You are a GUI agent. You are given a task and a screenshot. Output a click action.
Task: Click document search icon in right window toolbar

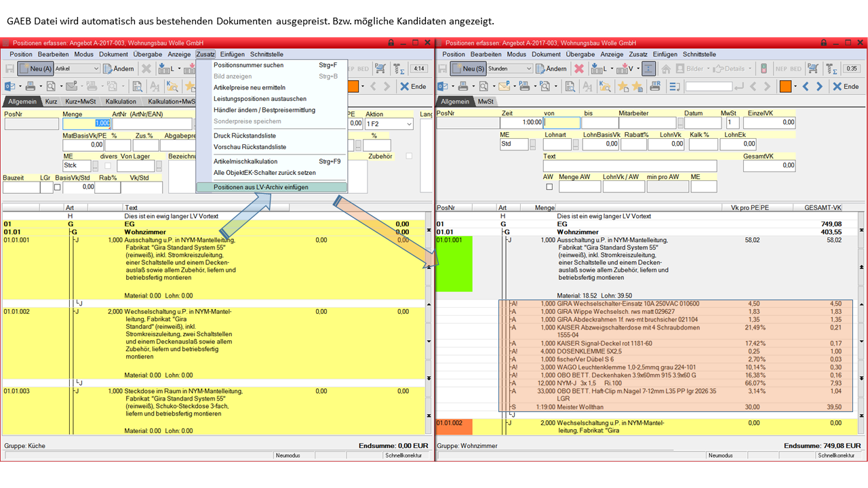coord(570,86)
